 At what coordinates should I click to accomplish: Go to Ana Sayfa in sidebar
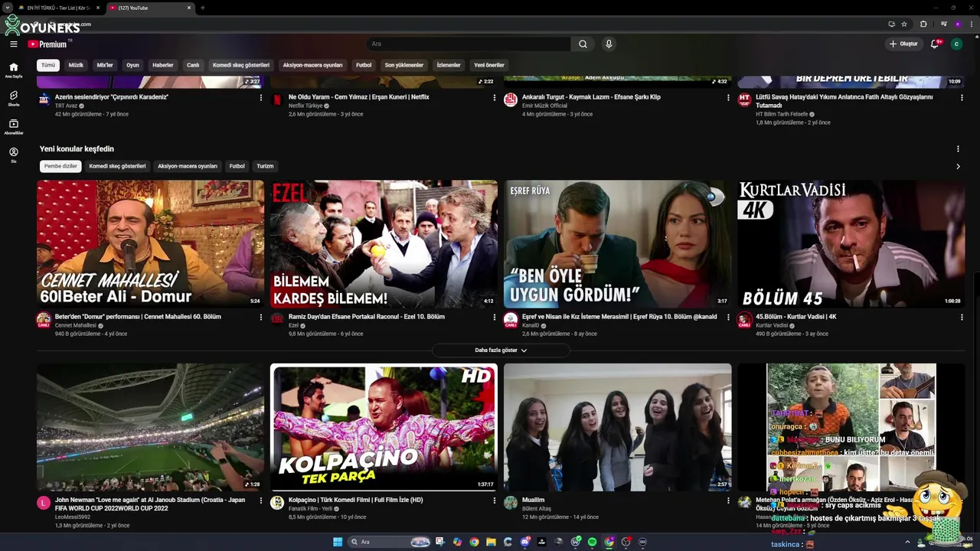(13, 70)
